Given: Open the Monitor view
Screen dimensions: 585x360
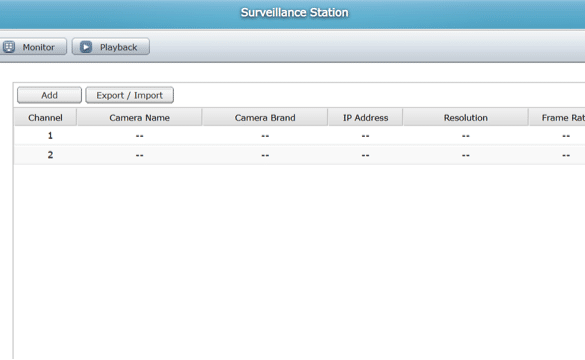Looking at the screenshot, I should [x=33, y=47].
